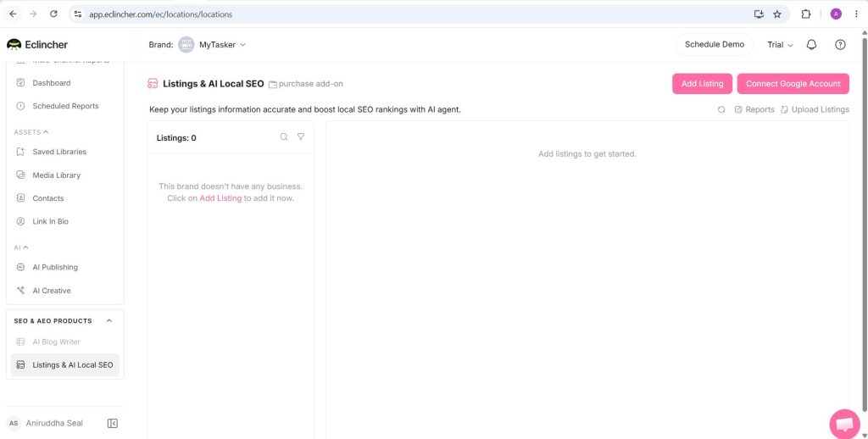The height and width of the screenshot is (439, 868).
Task: Click the Scheduled Reports clock icon
Action: coord(20,106)
